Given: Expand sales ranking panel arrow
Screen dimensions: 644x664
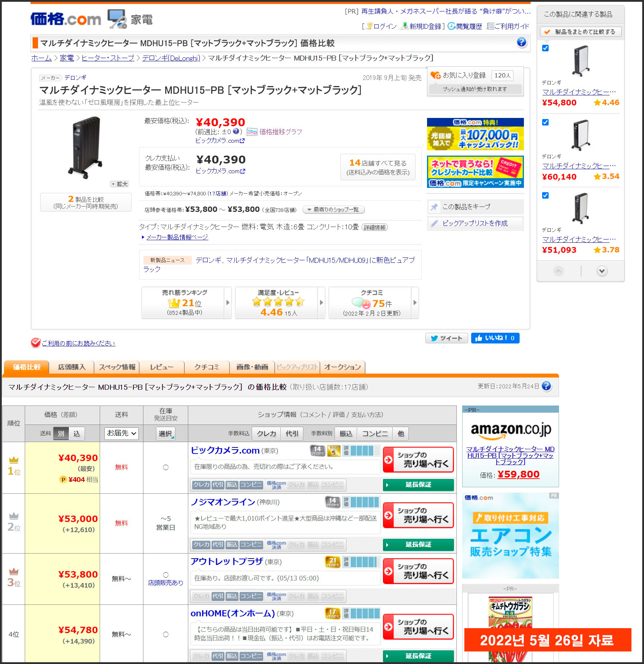Looking at the screenshot, I should click(x=228, y=303).
